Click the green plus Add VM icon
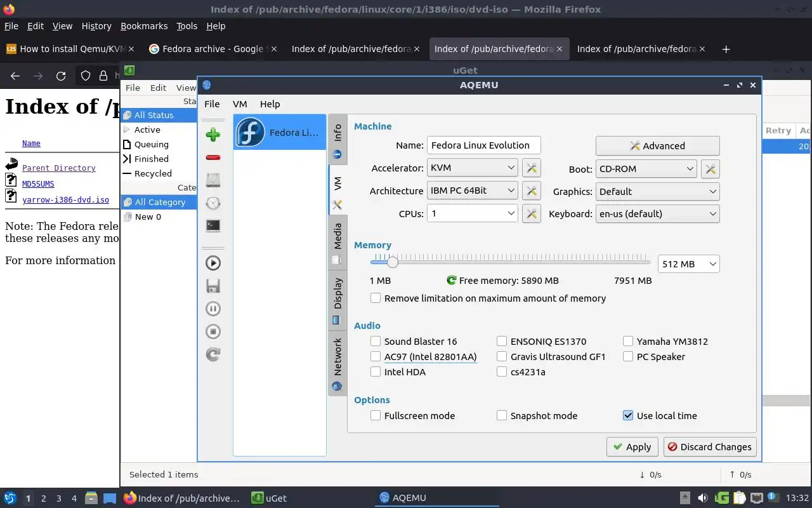 pos(213,135)
